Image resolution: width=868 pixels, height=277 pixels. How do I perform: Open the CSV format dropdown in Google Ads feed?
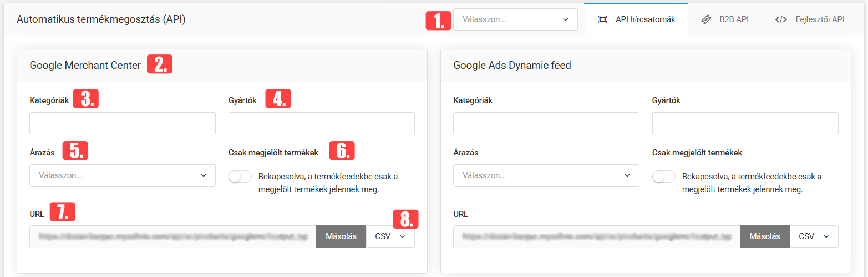(x=814, y=236)
